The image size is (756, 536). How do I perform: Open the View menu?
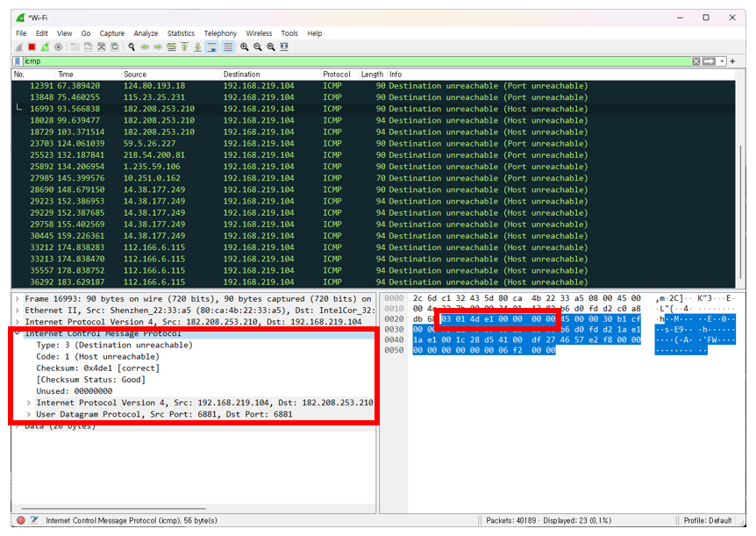click(64, 33)
